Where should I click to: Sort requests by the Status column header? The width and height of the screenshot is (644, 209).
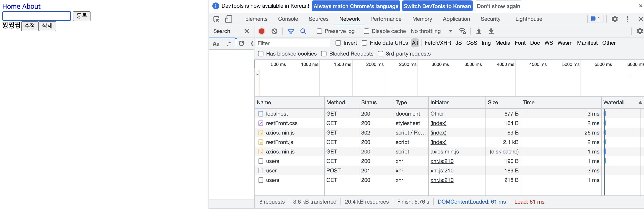376,102
